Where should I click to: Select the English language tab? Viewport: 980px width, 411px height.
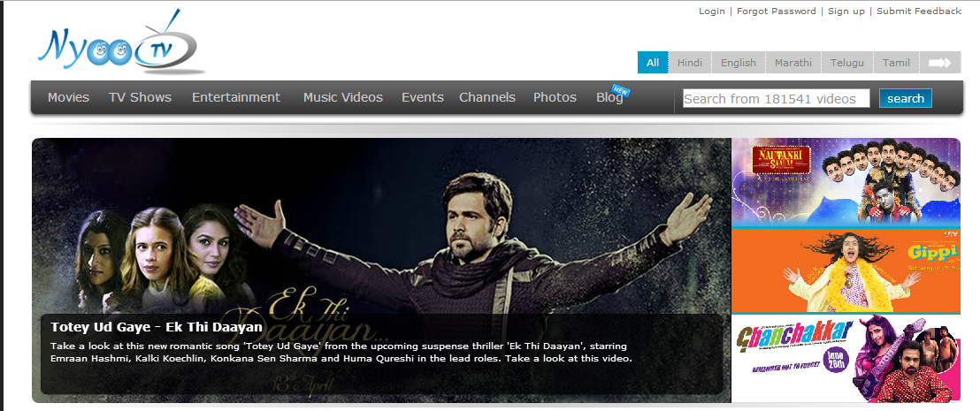739,63
